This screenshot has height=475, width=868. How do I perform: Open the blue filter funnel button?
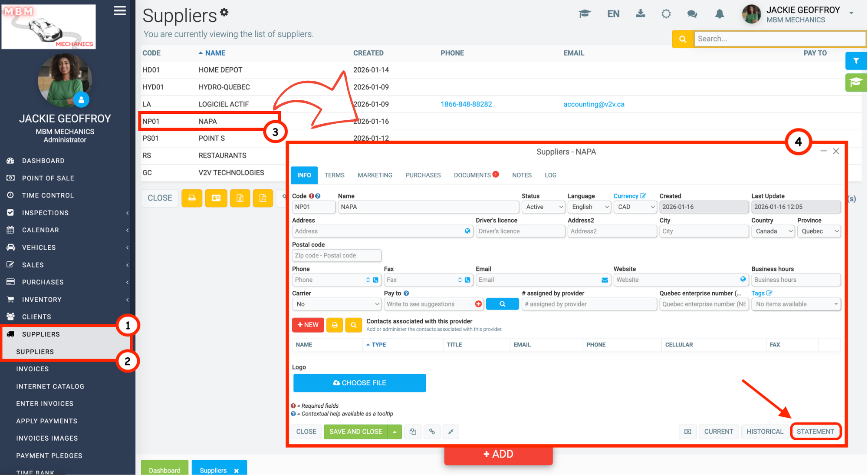(855, 61)
